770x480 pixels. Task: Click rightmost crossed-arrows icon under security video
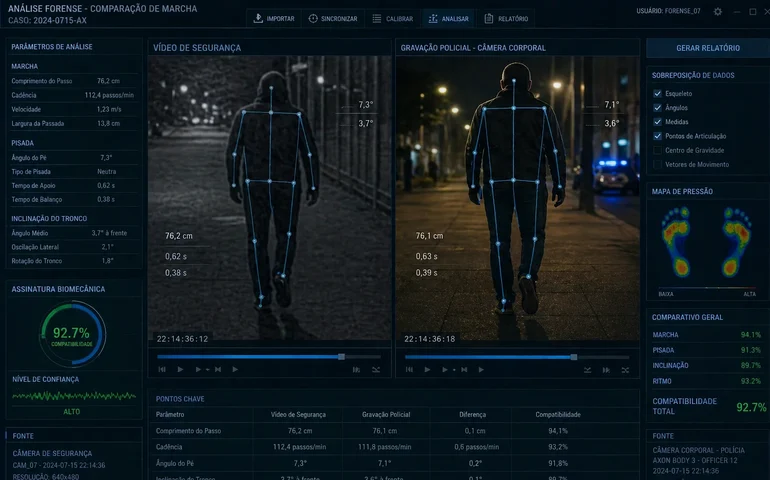point(376,369)
